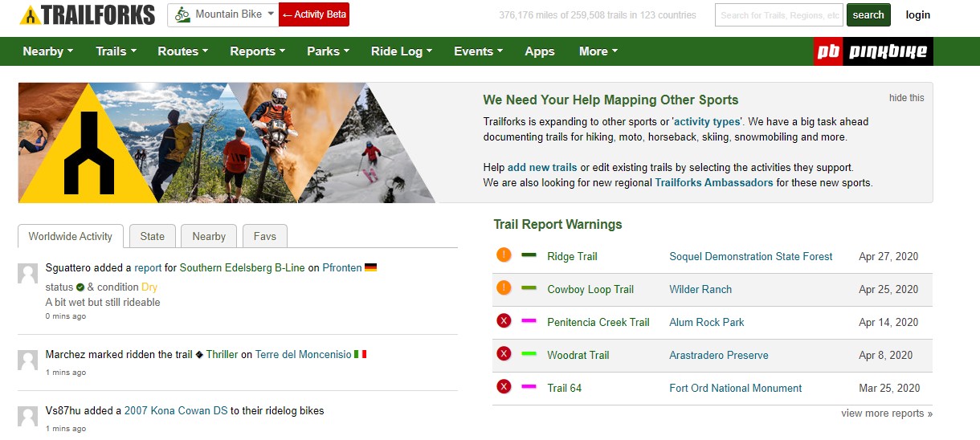Open Terre del Moncenisio region link
980x440 pixels.
pyautogui.click(x=303, y=355)
